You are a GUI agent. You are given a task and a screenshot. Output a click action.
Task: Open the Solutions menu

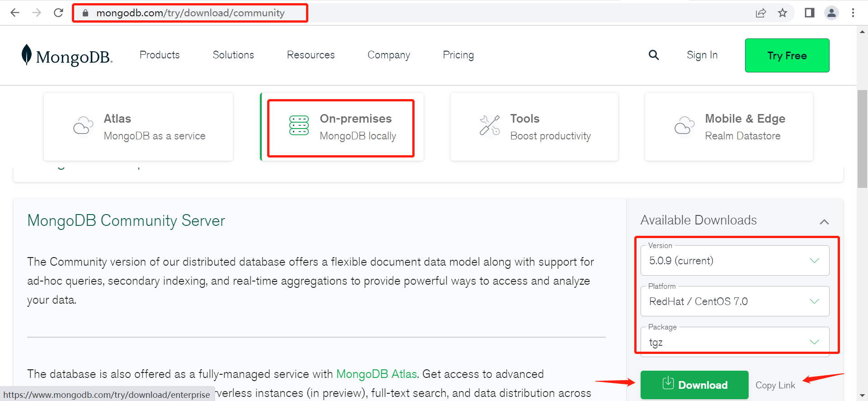[x=233, y=55]
